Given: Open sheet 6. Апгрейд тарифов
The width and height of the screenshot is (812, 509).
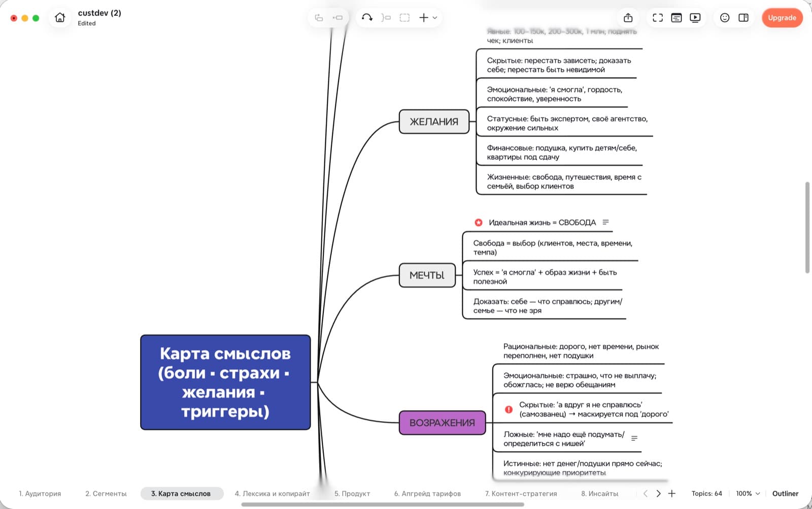Looking at the screenshot, I should coord(427,493).
